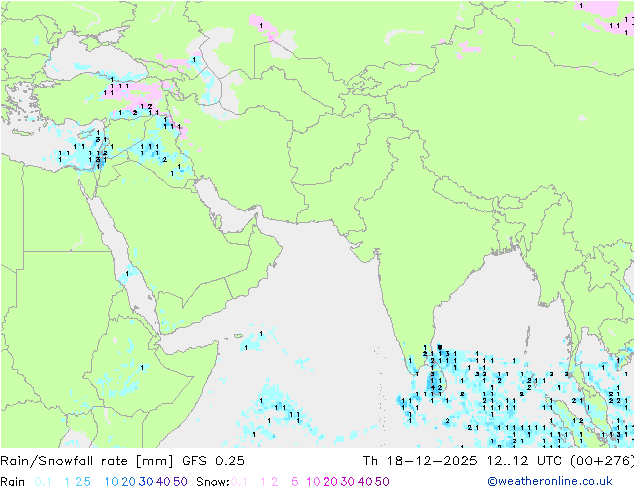The height and width of the screenshot is (490, 634).
Task: Click the 'Th 18-12-2025' date text
Action: coord(420,461)
